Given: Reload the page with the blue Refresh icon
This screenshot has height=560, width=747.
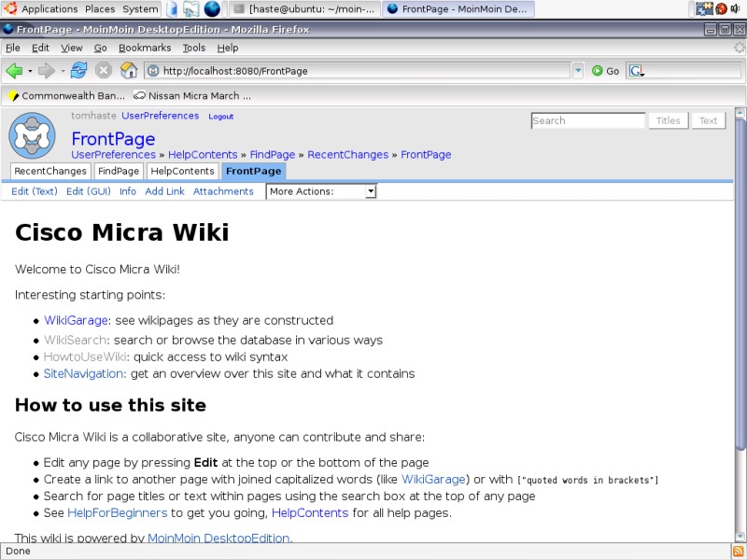Looking at the screenshot, I should point(78,71).
